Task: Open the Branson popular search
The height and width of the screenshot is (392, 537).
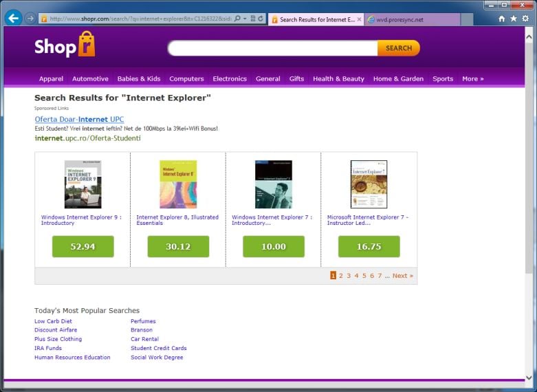Action: [x=142, y=330]
